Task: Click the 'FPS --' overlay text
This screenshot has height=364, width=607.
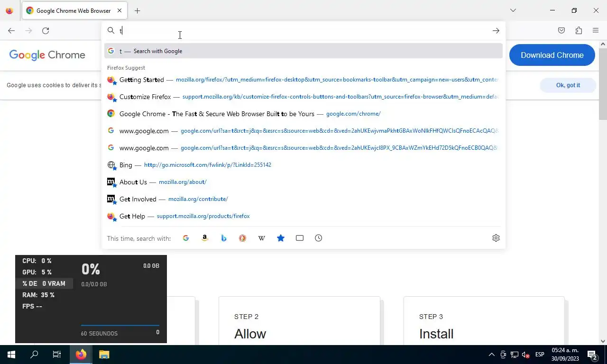Action: [32, 306]
